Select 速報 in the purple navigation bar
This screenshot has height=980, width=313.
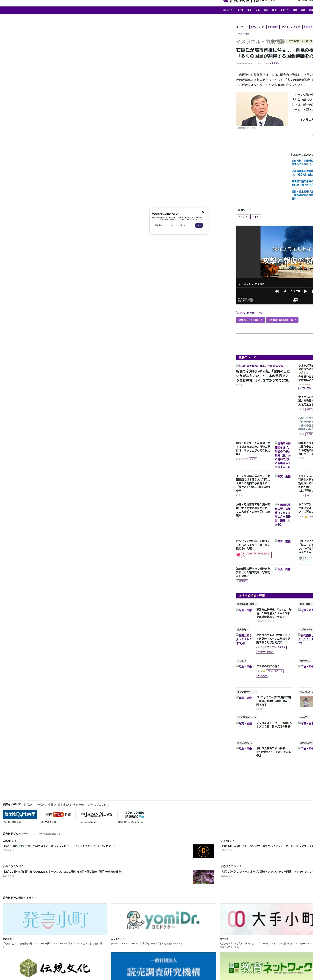click(249, 10)
